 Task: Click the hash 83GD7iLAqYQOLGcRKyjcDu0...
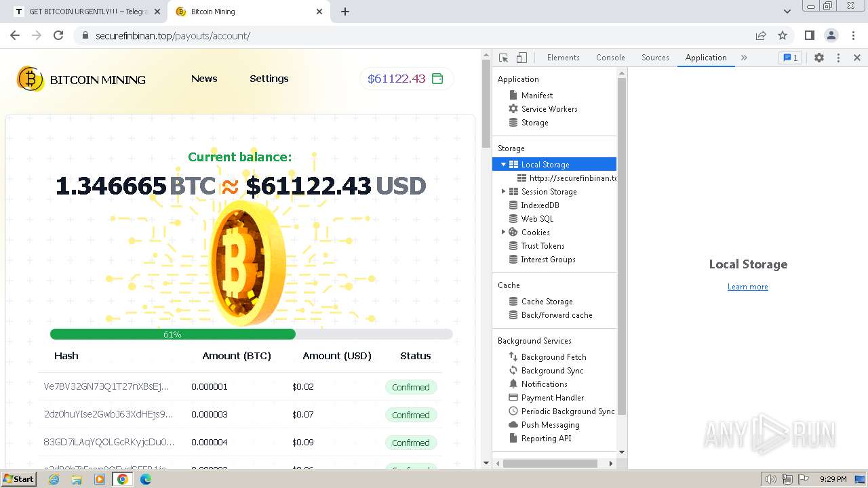click(109, 442)
